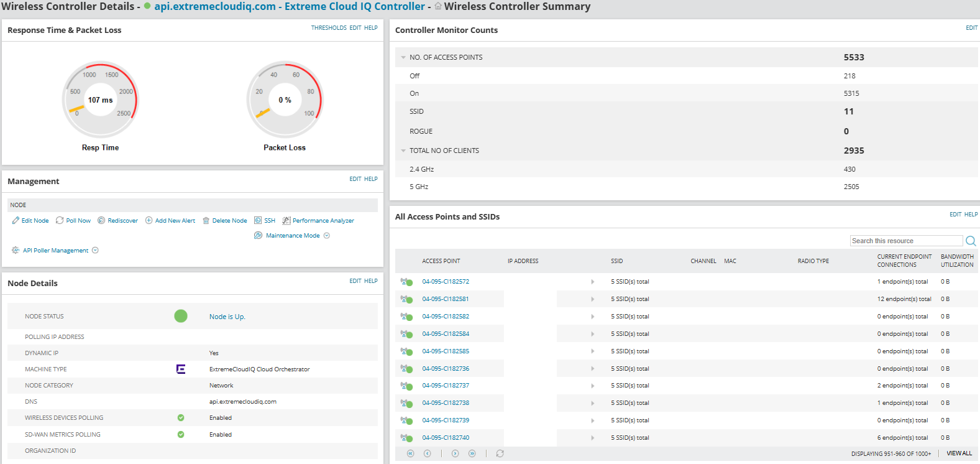
Task: Click the Delete Node trash icon
Action: (x=206, y=221)
